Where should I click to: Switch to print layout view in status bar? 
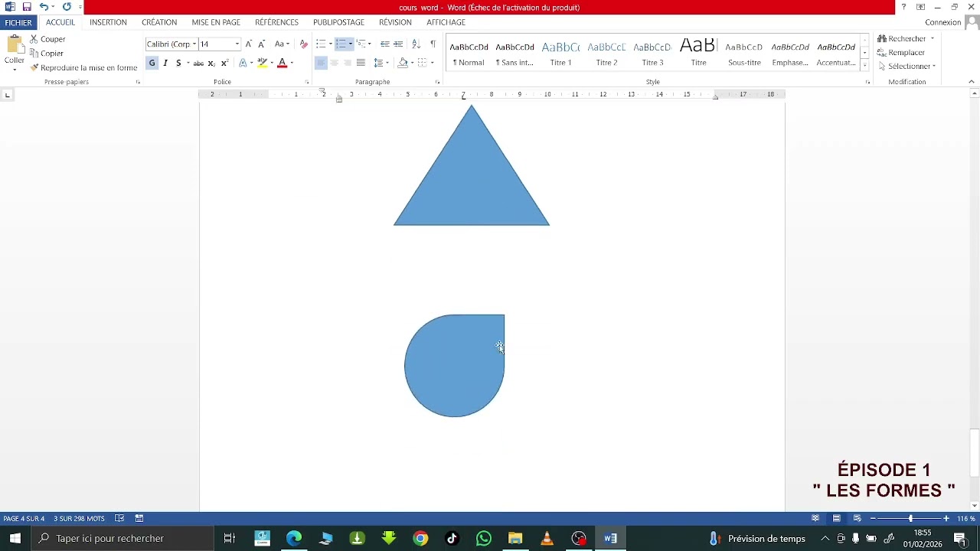pos(837,518)
